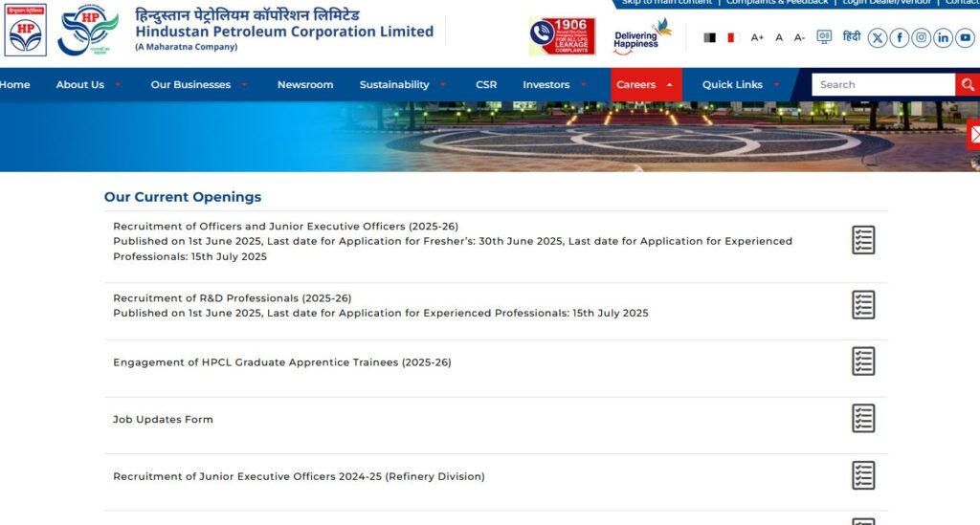Click the red arrow tab at right edge
The width and height of the screenshot is (980, 525).
pyautogui.click(x=973, y=135)
